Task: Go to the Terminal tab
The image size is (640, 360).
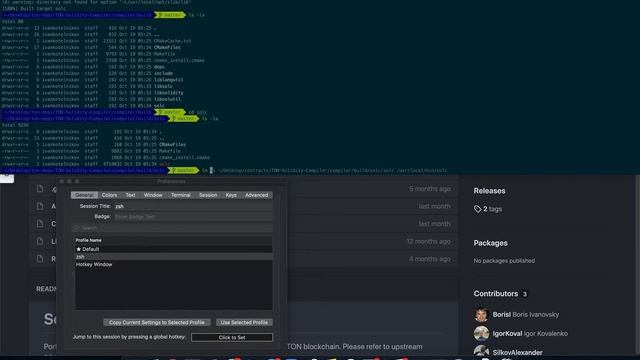Action: click(x=181, y=195)
